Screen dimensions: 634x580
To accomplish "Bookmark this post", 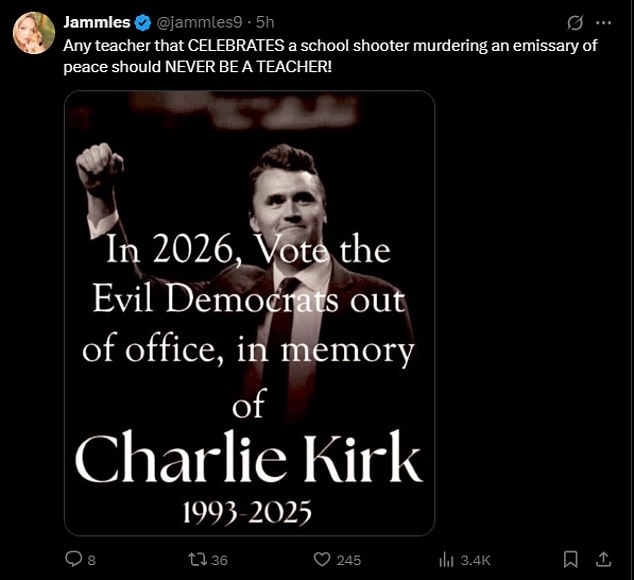I will pyautogui.click(x=571, y=560).
